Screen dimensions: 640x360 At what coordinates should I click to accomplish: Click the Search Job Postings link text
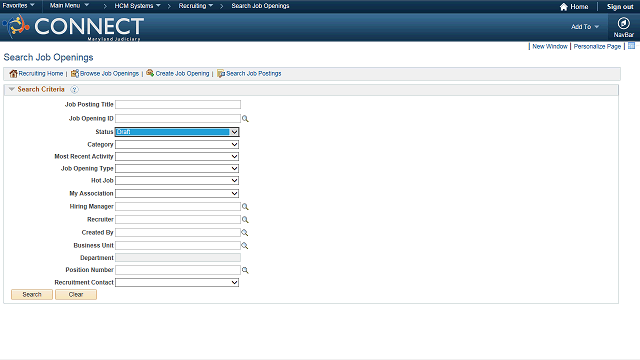(x=253, y=73)
